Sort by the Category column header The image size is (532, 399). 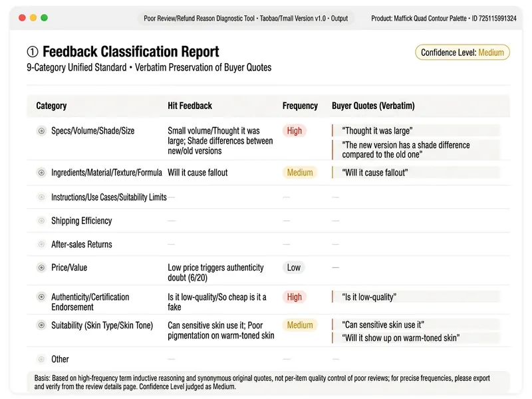point(51,106)
